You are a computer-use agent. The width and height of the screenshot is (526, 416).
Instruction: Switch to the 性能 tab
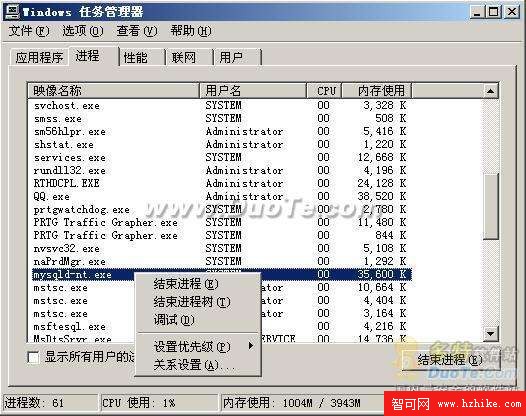coord(142,57)
